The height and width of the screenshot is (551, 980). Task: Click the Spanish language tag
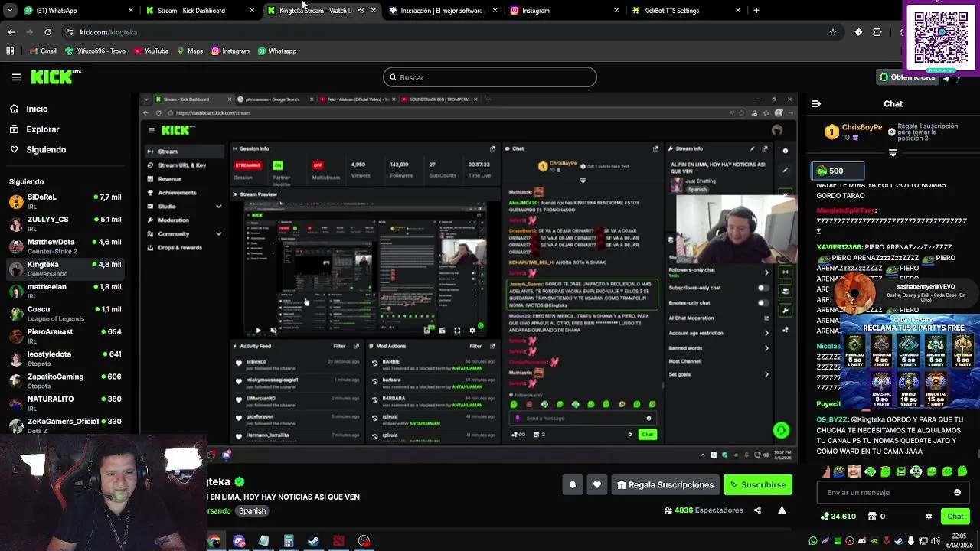coord(252,511)
